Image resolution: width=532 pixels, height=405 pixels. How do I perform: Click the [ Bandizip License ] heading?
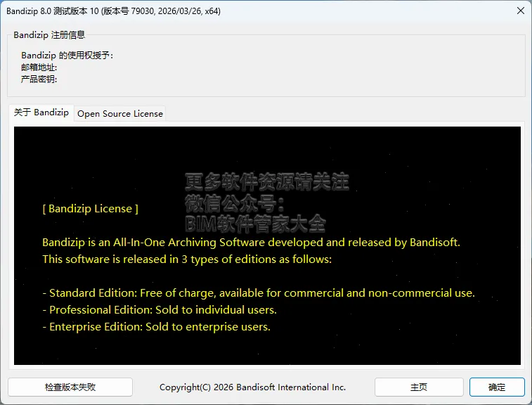pos(90,208)
